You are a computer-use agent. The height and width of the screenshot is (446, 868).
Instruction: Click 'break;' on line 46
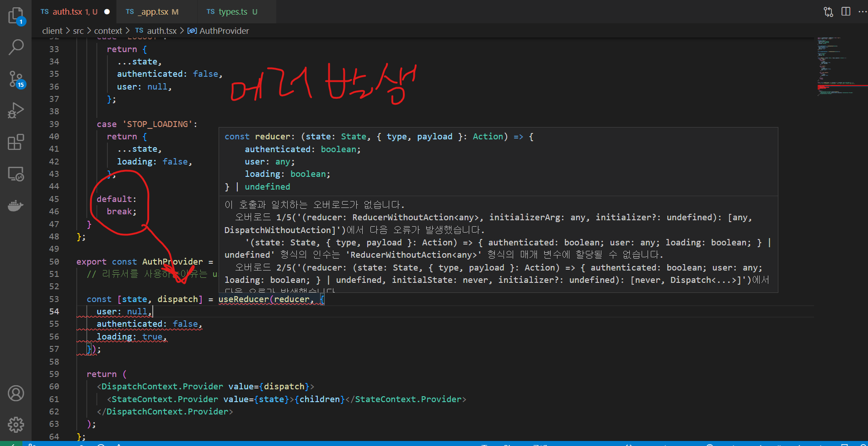122,211
